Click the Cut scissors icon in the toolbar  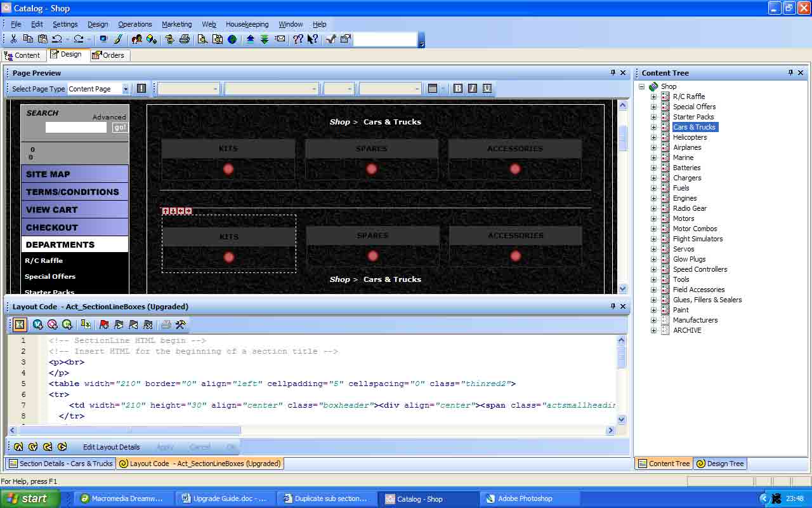tap(13, 39)
